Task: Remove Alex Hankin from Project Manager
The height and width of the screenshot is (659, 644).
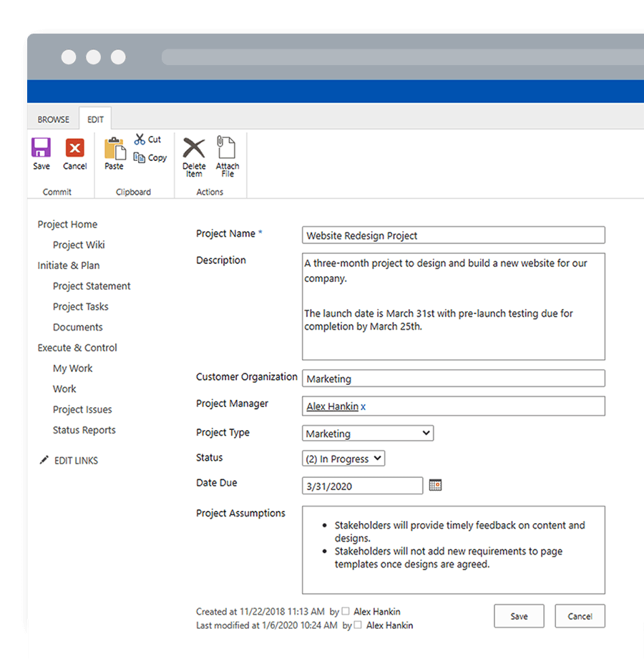Action: pyautogui.click(x=364, y=407)
